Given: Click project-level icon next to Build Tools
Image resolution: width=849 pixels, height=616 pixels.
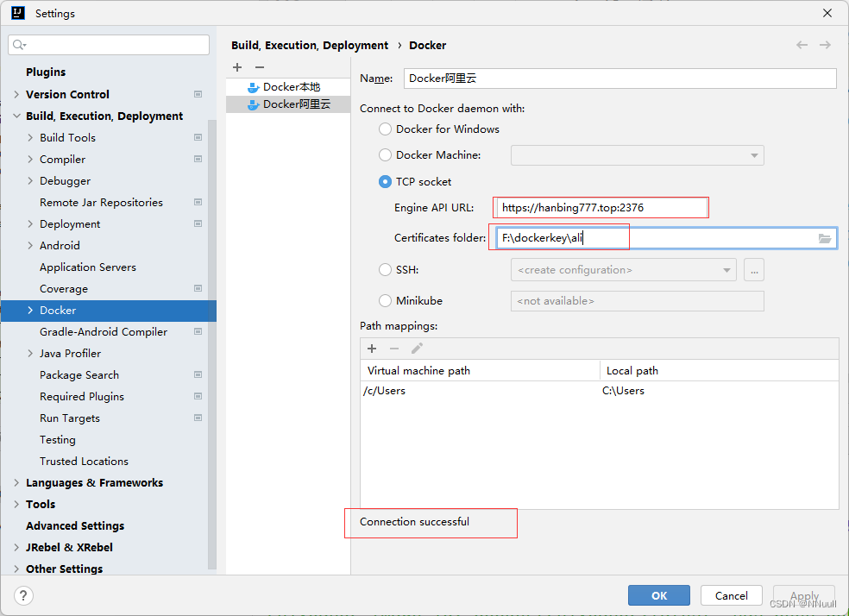Looking at the screenshot, I should click(198, 137).
